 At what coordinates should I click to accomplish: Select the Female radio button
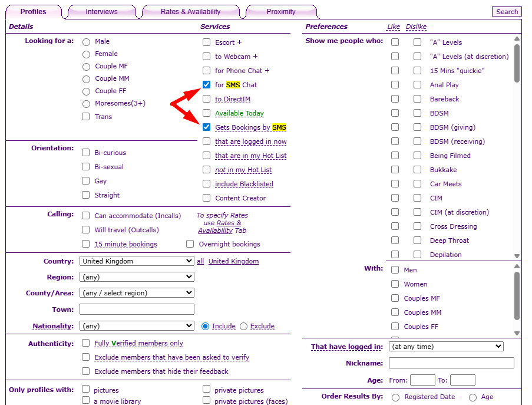coord(87,54)
